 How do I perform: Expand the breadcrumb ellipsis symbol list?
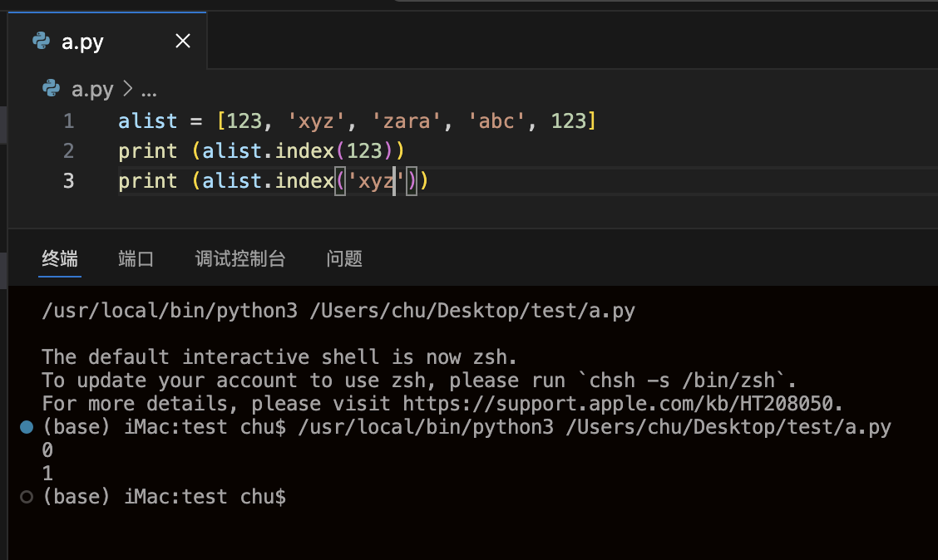(x=149, y=90)
